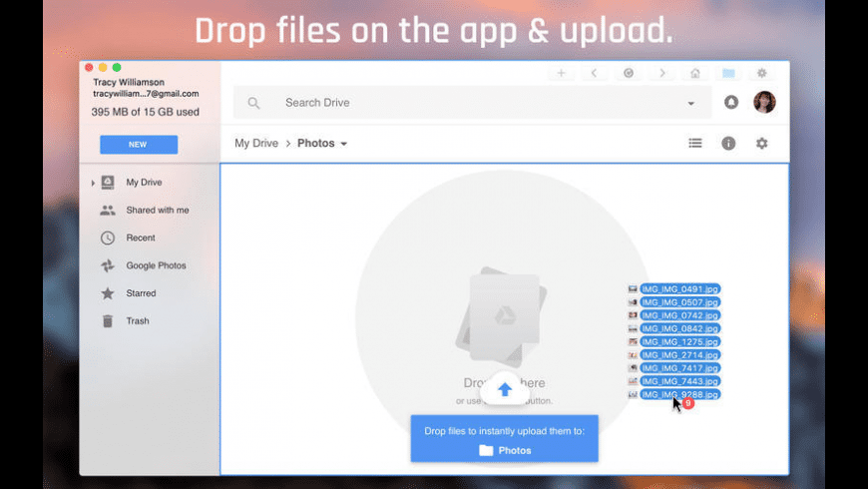Click the Tracy Williamson account name
The image size is (868, 489).
(x=129, y=82)
